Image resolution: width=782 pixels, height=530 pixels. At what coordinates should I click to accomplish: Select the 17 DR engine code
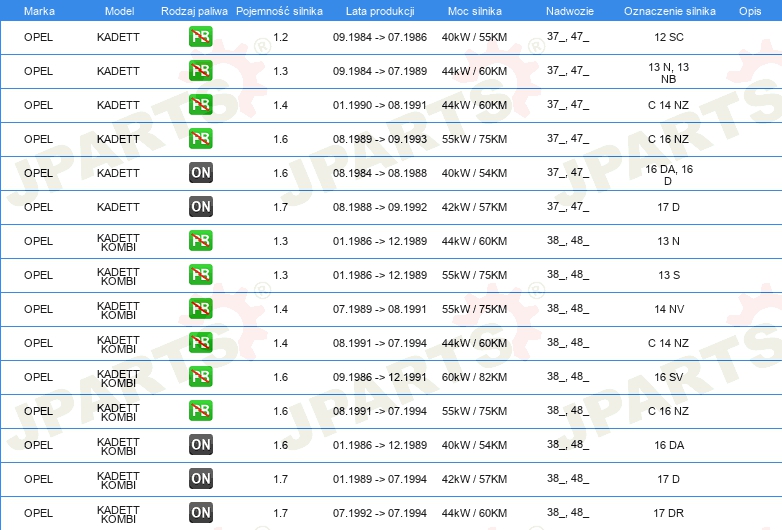tap(668, 513)
